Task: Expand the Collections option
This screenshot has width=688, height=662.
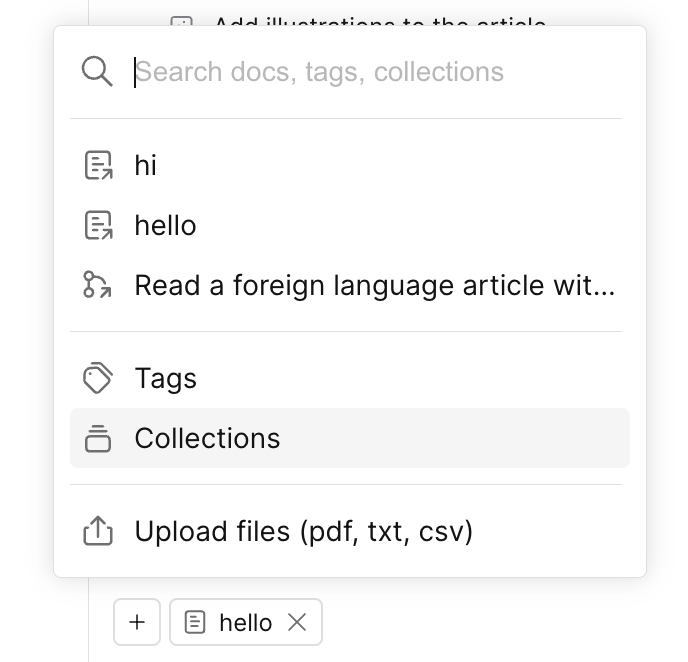Action: pyautogui.click(x=208, y=438)
